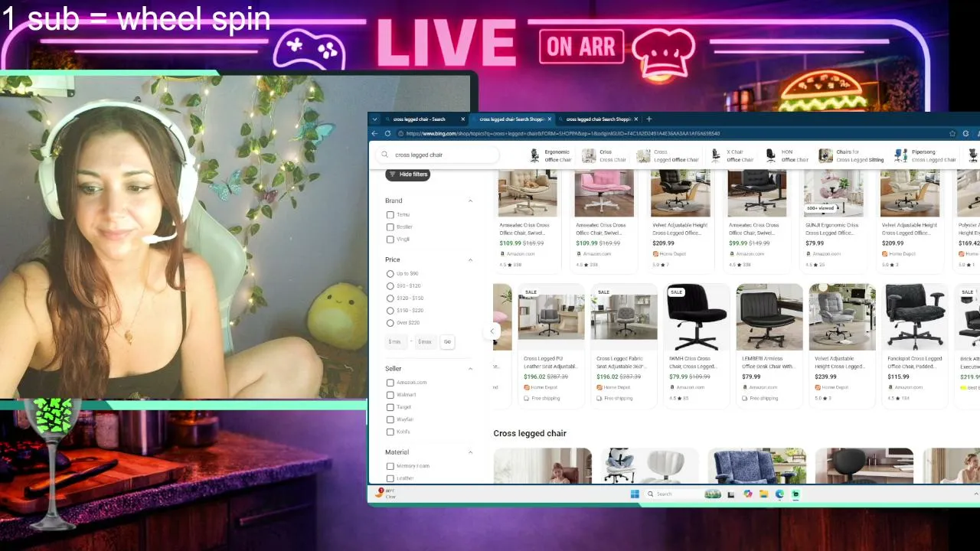Collapse the Material filter section
Image resolution: width=980 pixels, height=551 pixels.
(470, 452)
